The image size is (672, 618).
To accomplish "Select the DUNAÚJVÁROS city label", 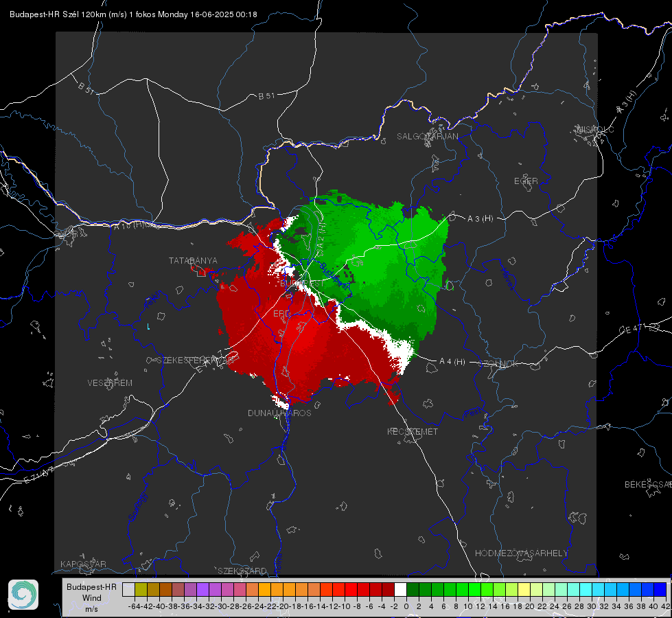I will [x=279, y=413].
